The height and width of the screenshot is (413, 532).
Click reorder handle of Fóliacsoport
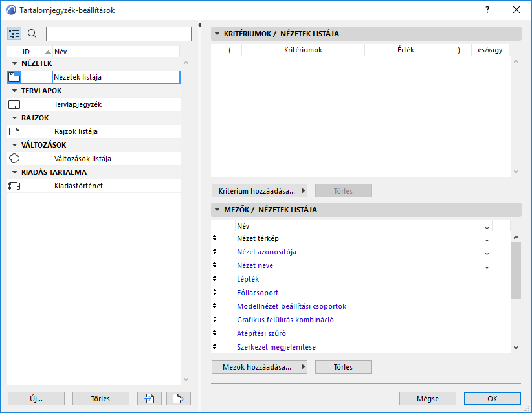pyautogui.click(x=214, y=292)
